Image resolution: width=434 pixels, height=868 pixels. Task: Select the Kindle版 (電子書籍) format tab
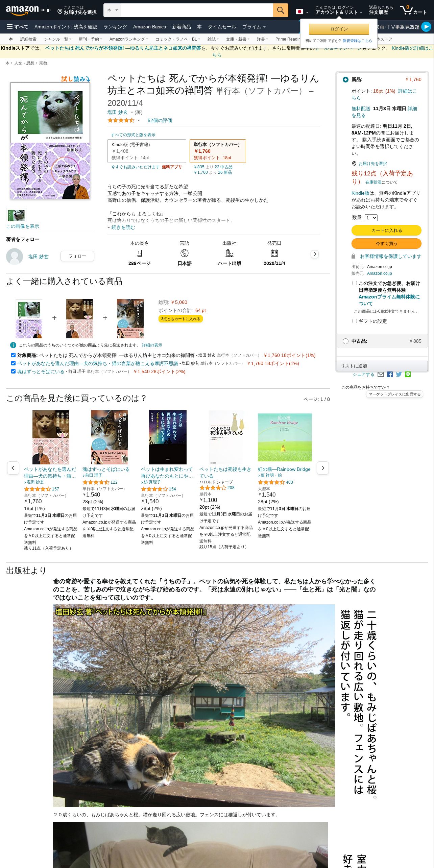147,151
